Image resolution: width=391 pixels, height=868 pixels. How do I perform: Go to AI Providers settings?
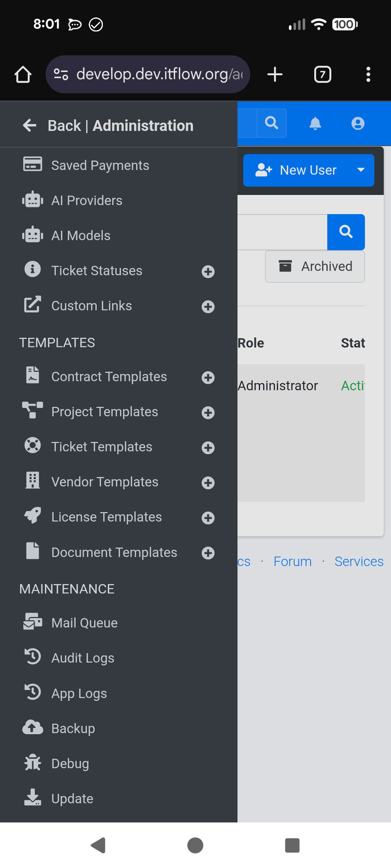point(87,200)
